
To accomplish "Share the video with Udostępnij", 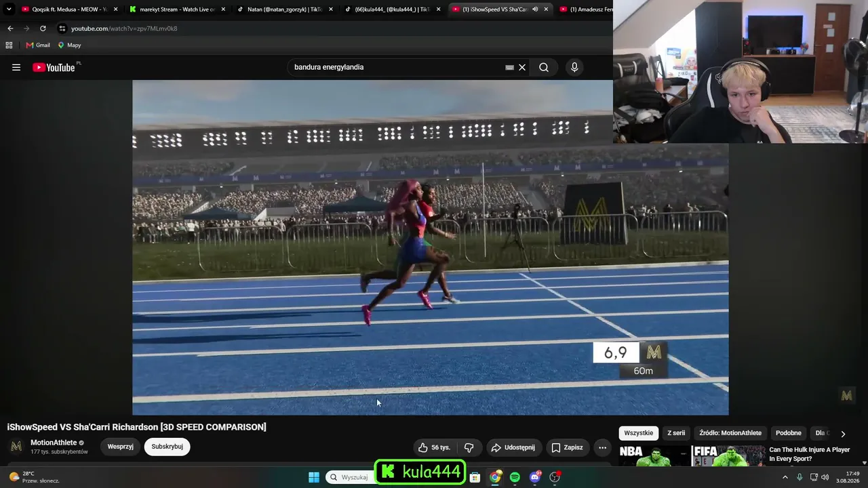I will tap(513, 447).
